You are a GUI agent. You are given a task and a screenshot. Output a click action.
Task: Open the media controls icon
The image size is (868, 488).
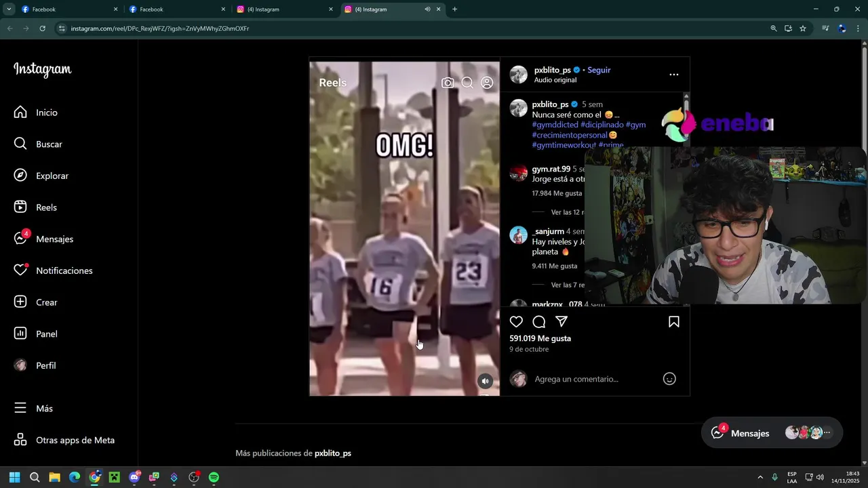pos(825,28)
